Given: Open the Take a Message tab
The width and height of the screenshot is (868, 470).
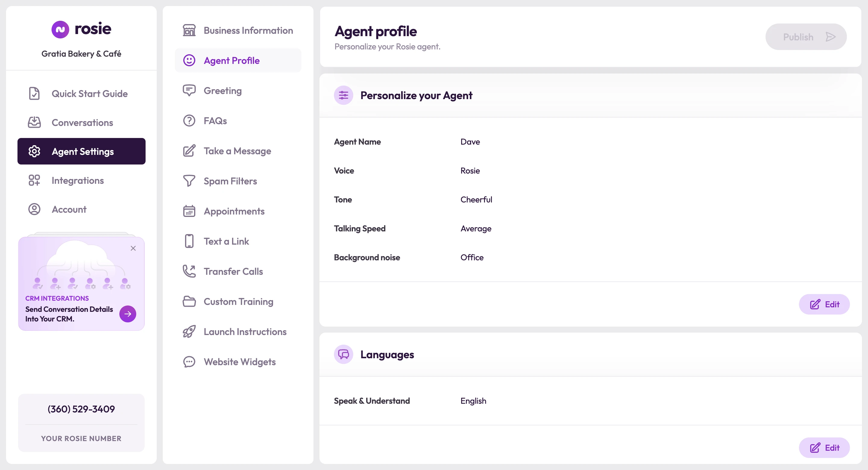Looking at the screenshot, I should pos(238,151).
